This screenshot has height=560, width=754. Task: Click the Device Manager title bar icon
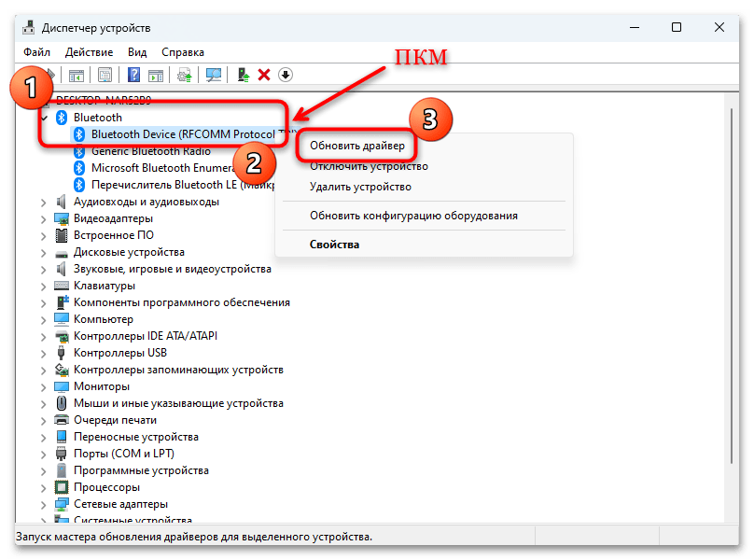(29, 27)
